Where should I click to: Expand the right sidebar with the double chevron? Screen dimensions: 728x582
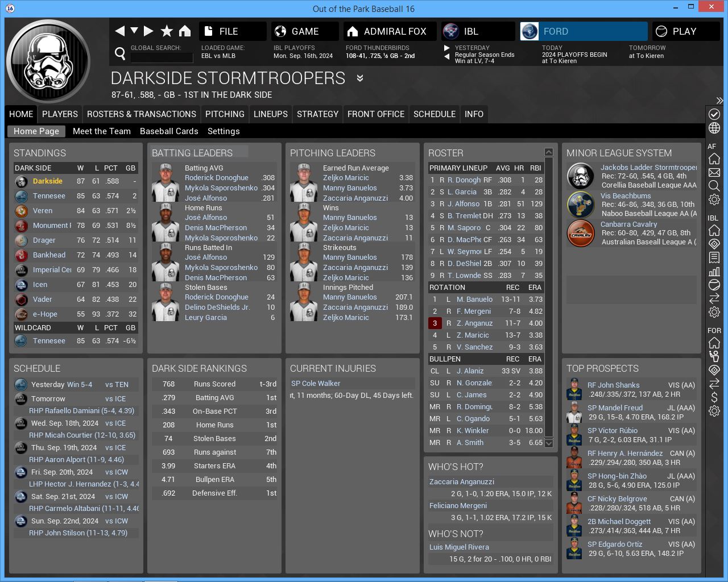pyautogui.click(x=719, y=101)
